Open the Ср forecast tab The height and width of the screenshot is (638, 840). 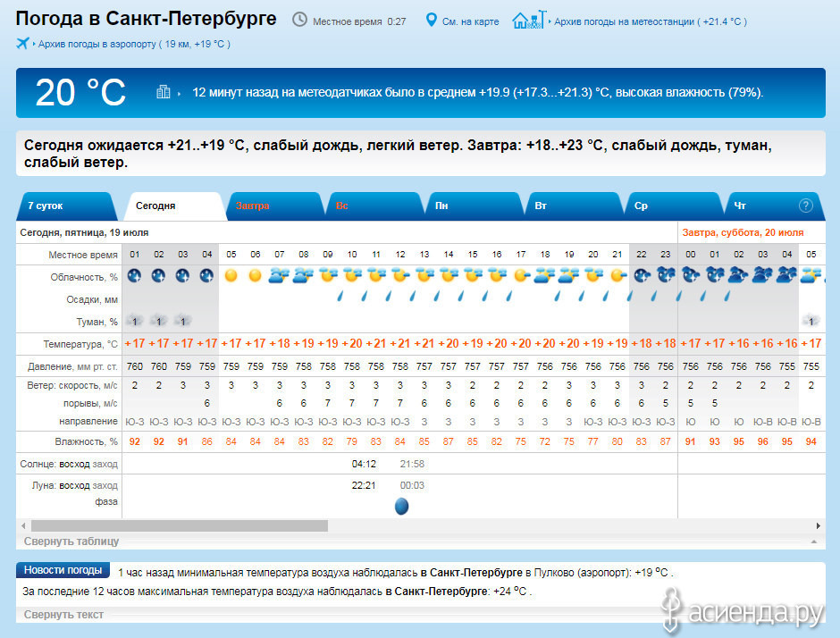click(675, 206)
